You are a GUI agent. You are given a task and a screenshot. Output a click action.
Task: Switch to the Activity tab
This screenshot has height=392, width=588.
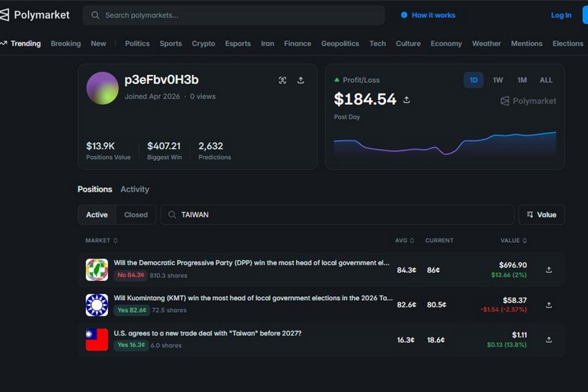pos(135,189)
